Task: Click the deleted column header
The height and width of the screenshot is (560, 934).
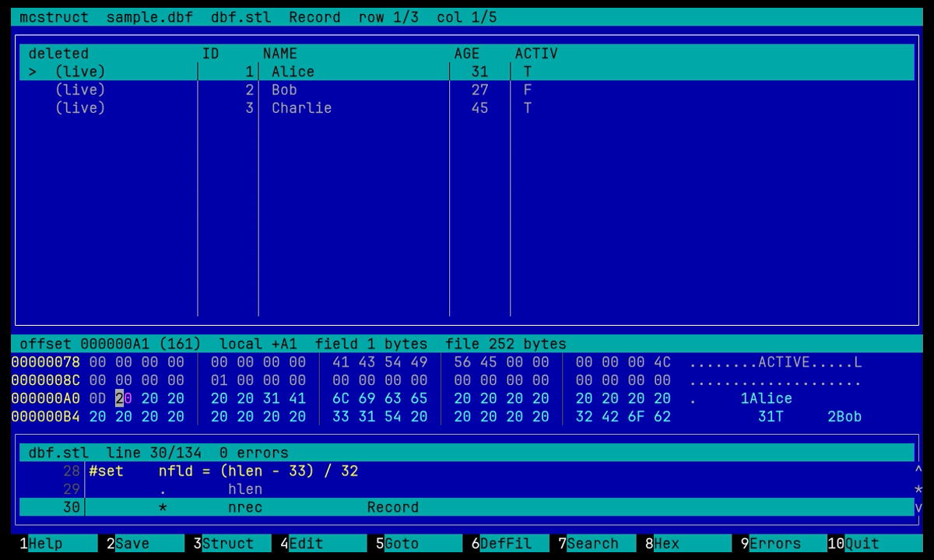Action: (x=58, y=54)
